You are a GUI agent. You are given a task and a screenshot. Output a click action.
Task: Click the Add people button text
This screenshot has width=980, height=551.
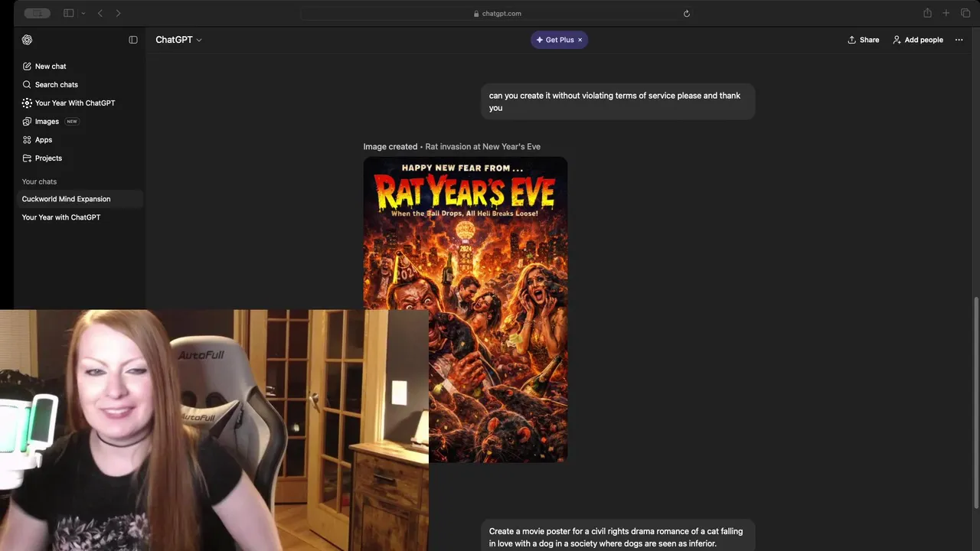tap(923, 40)
